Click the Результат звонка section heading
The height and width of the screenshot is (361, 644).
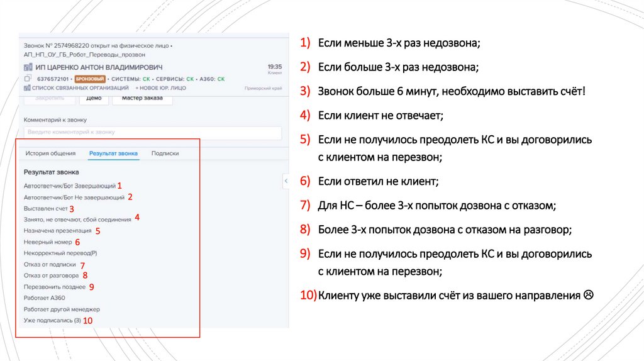point(52,172)
